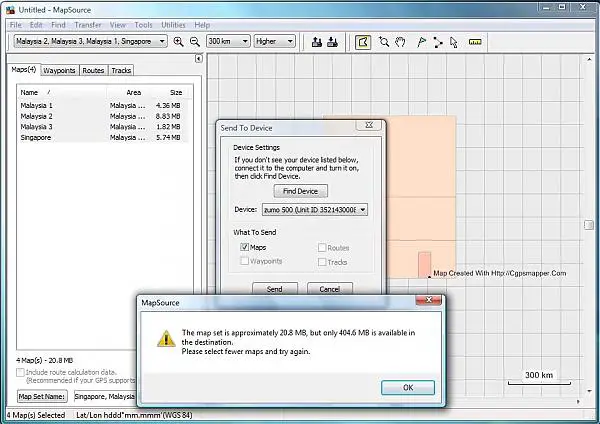The image size is (600, 424).
Task: Click the 8.83 MB size cell
Action: pyautogui.click(x=168, y=116)
